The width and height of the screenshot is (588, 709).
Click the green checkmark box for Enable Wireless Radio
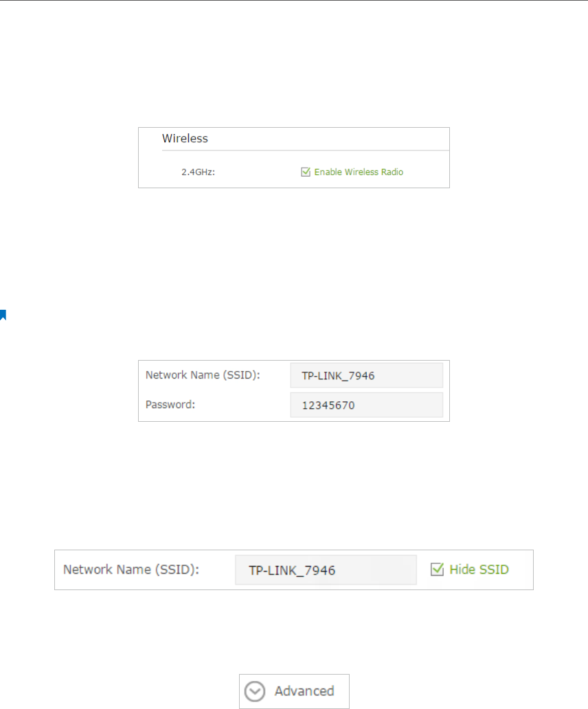(x=306, y=172)
